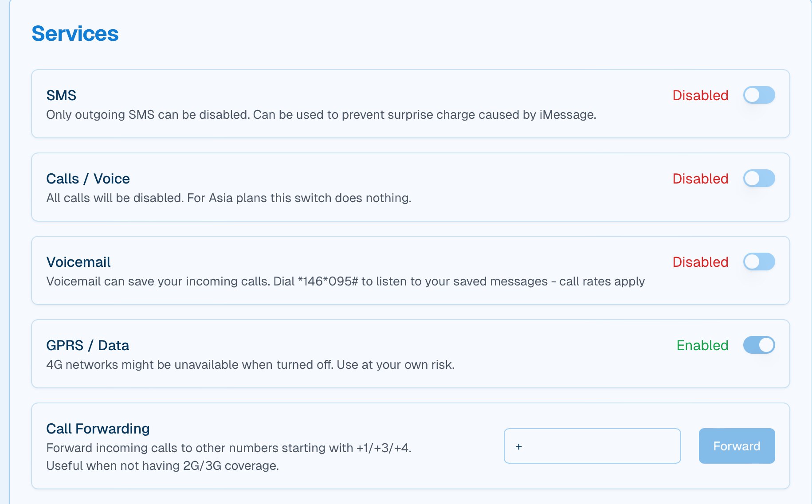Click the GPRS Enabled status label

click(x=702, y=345)
